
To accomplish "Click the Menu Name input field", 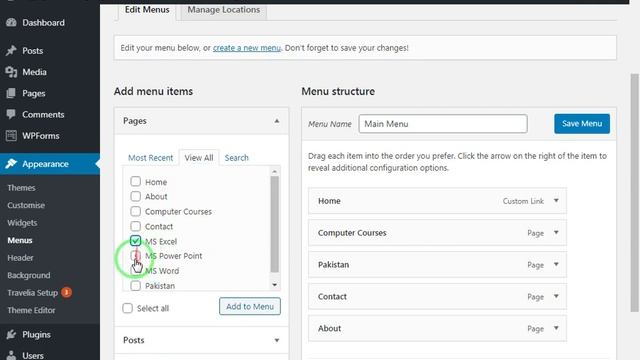I will 443,124.
